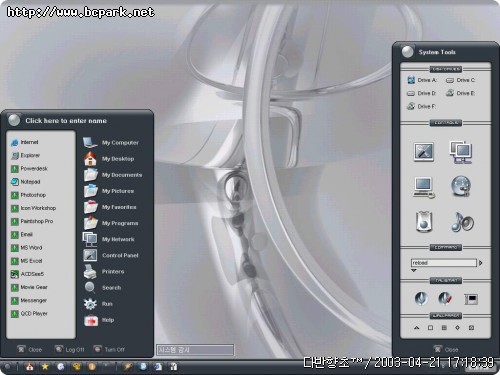Open Help with the first-aid kit icon
This screenshot has width=500, height=375.
pyautogui.click(x=99, y=320)
